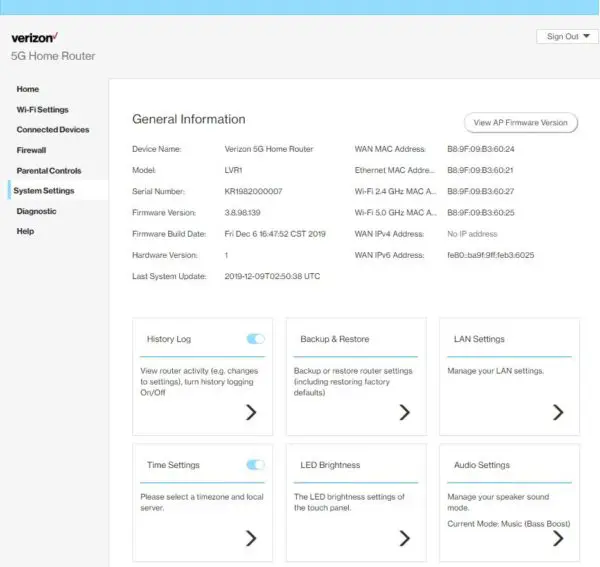The width and height of the screenshot is (600, 567).
Task: Open Diagnostic page
Action: click(x=36, y=211)
